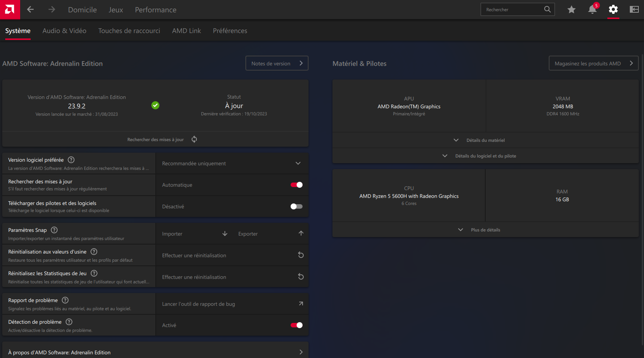Open help for Réinitialisez les Statistiques de Jeu

94,273
